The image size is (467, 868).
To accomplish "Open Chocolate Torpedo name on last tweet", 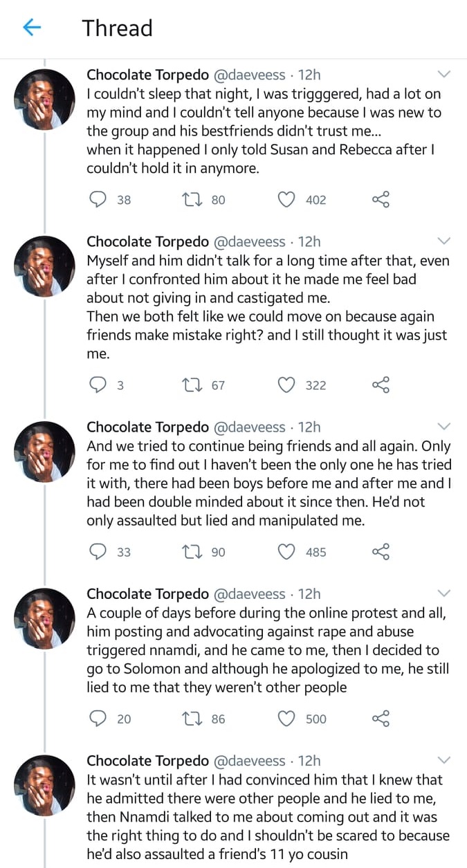I will coord(147,761).
